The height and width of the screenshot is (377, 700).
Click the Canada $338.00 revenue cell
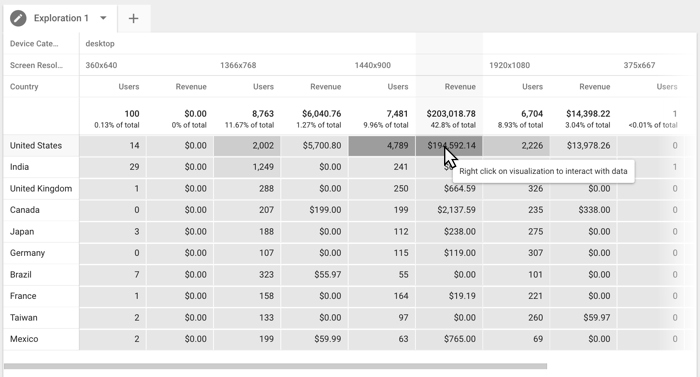(583, 210)
